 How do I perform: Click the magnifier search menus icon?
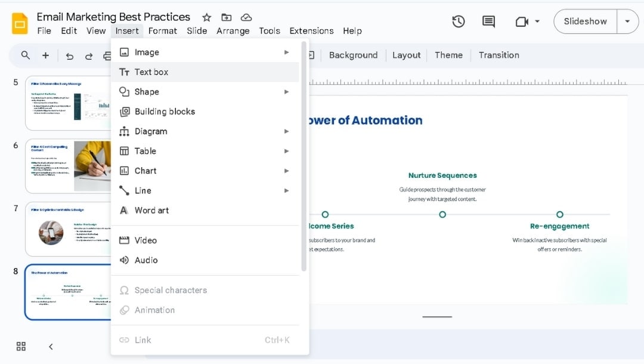click(x=26, y=55)
